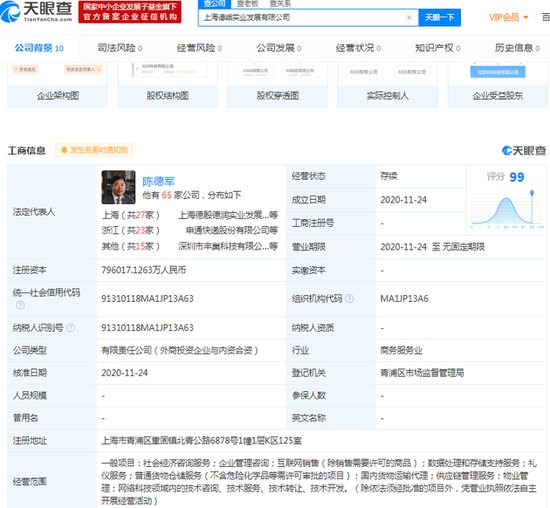
Task: Click the portrait photo of 陈德军
Action: [x=118, y=187]
